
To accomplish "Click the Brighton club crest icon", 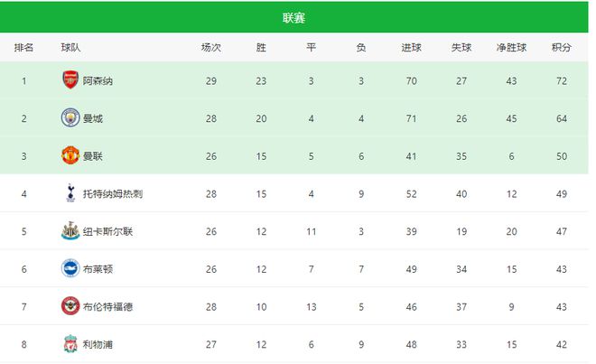I will pyautogui.click(x=70, y=267).
